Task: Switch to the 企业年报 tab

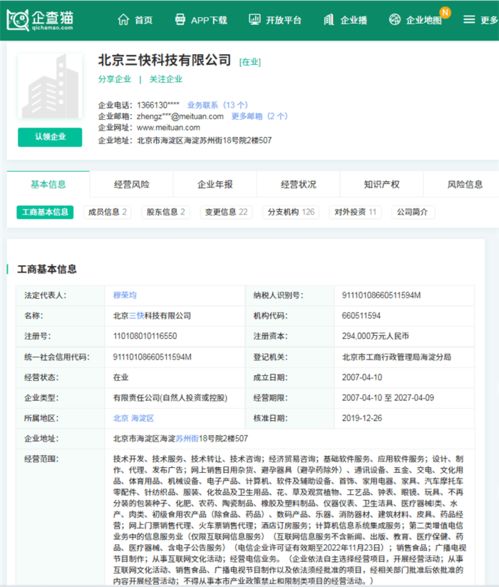Action: (215, 184)
